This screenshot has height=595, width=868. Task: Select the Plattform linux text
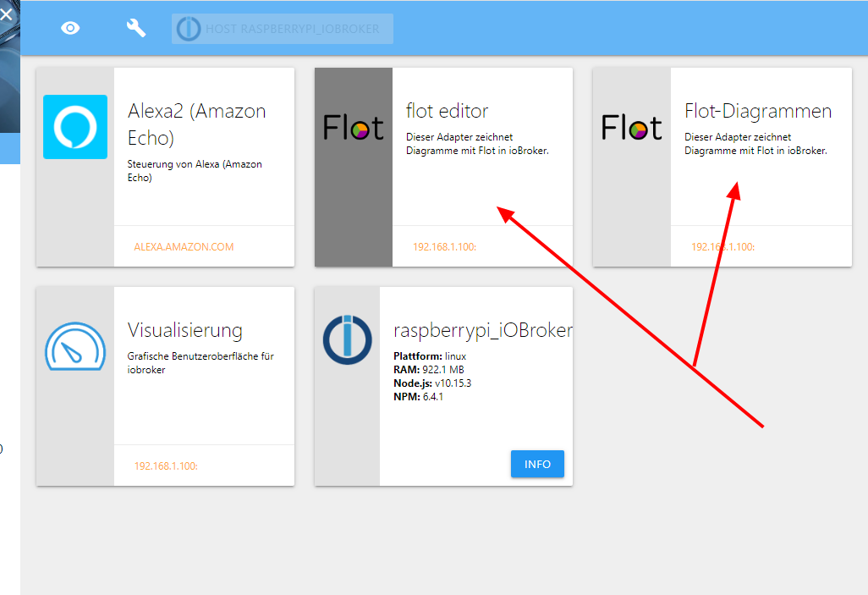430,356
